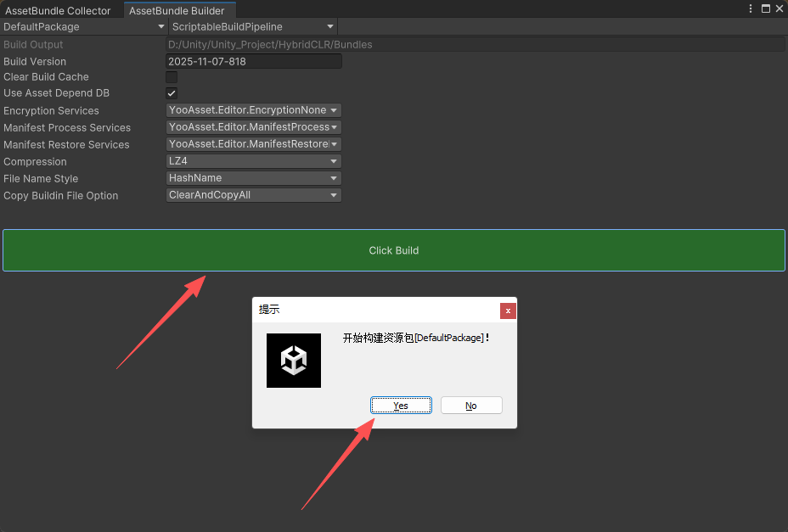Viewport: 788px width, 532px height.
Task: Click the Use Asset Depend DB label
Action: [56, 93]
